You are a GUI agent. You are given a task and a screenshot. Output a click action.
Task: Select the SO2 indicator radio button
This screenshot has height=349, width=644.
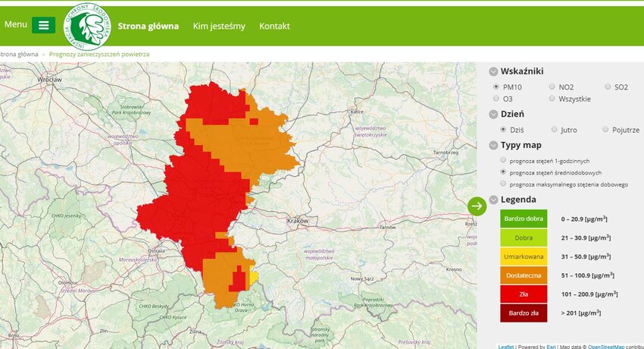[x=608, y=87]
